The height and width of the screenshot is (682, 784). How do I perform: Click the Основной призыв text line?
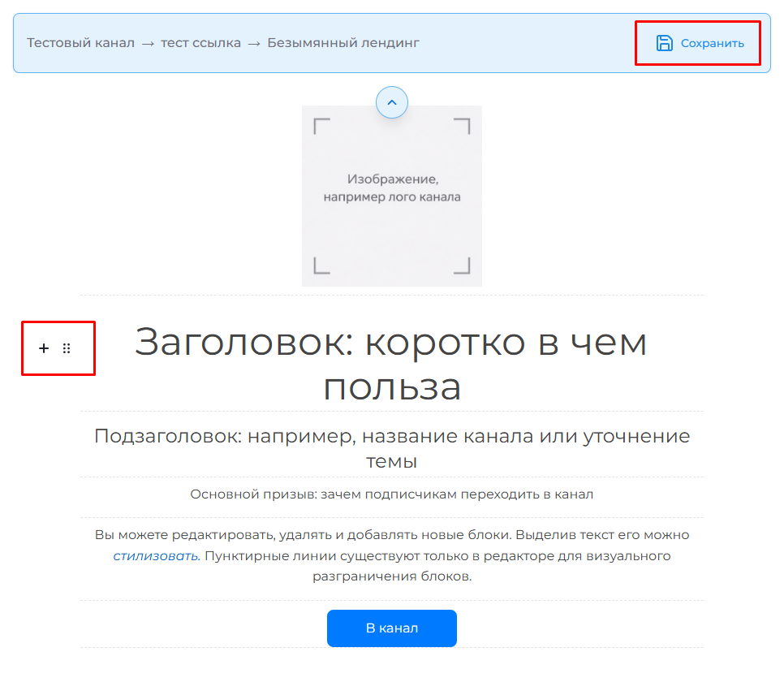392,495
